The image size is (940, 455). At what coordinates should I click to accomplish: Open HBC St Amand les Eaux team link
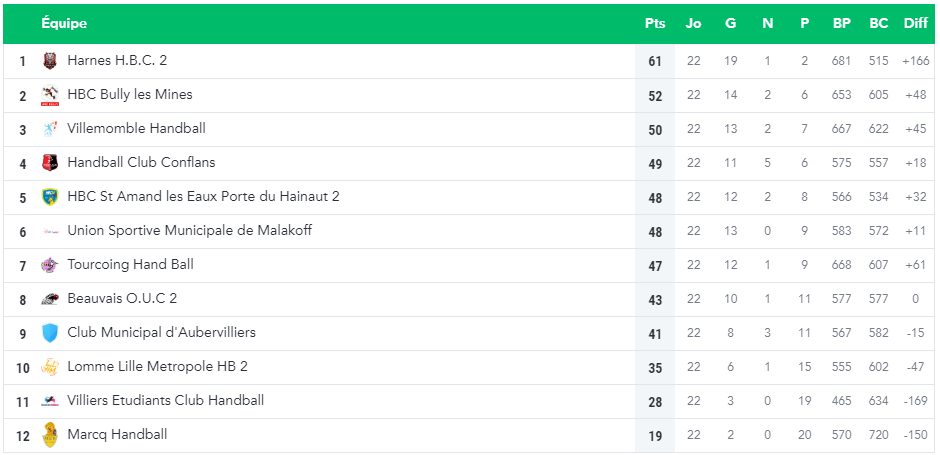[x=203, y=196]
